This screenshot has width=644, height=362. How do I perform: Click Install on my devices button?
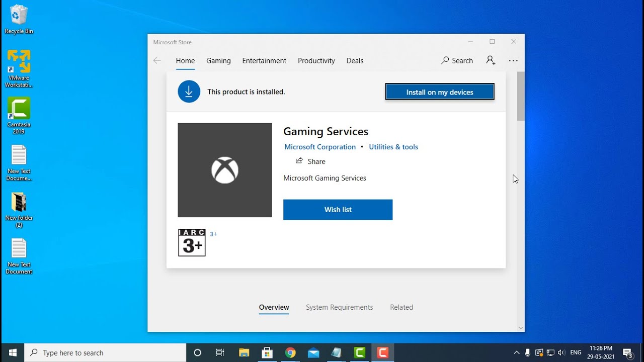tap(440, 92)
